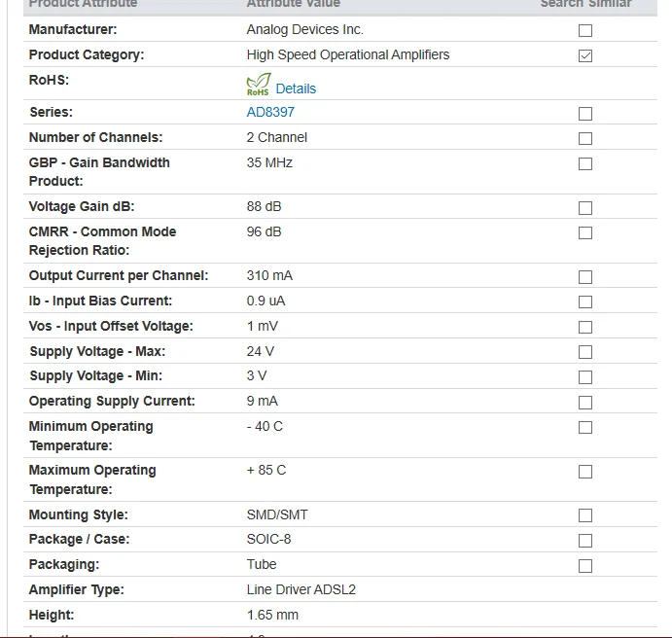Select the 35 MHz value

click(x=269, y=162)
